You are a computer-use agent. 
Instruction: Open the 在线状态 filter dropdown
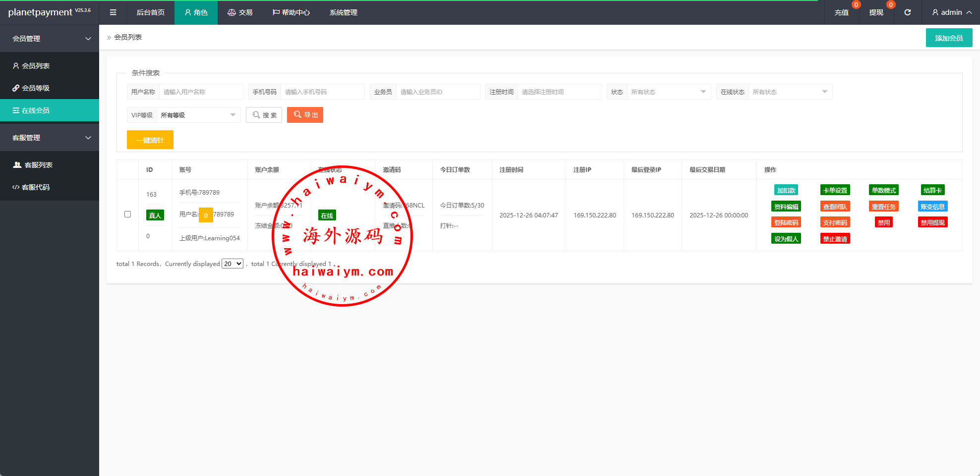[x=790, y=92]
